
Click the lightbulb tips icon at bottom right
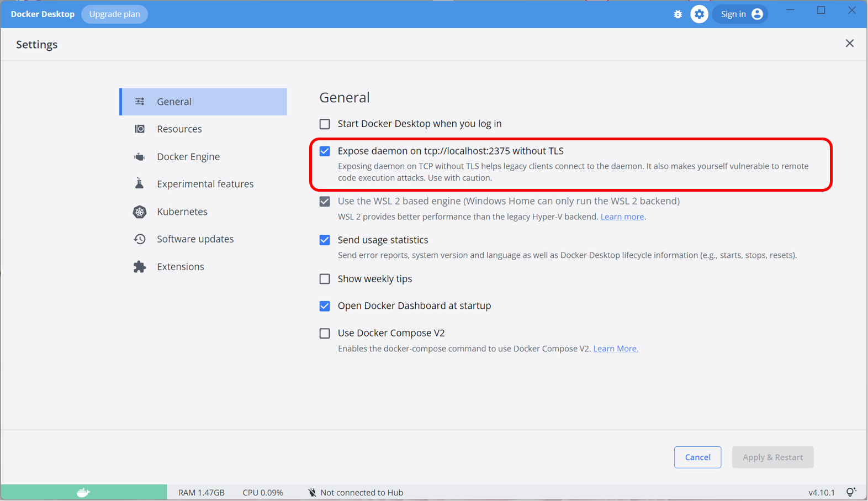pyautogui.click(x=851, y=492)
